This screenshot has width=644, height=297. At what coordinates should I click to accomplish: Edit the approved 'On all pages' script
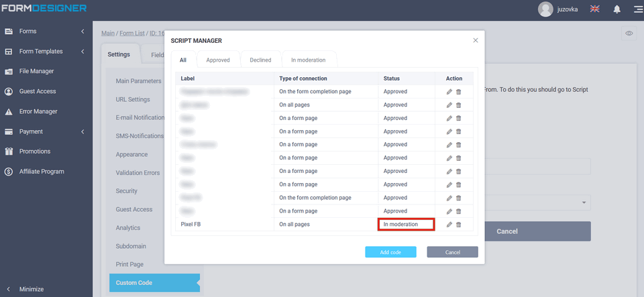449,105
